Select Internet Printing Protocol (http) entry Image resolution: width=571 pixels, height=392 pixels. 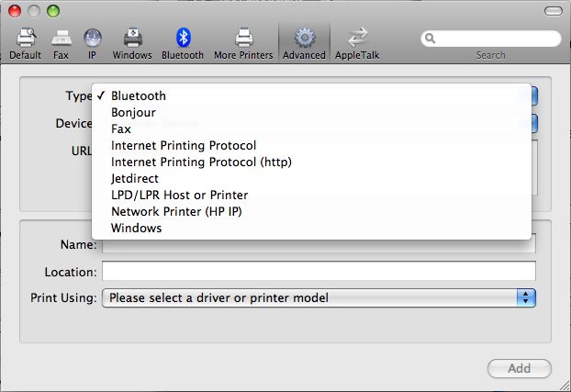(312, 162)
